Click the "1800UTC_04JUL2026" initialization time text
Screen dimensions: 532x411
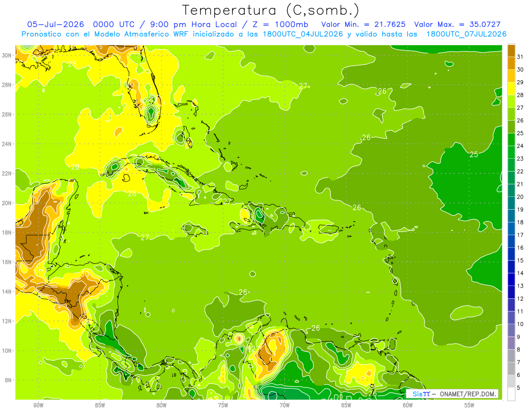[x=303, y=34]
